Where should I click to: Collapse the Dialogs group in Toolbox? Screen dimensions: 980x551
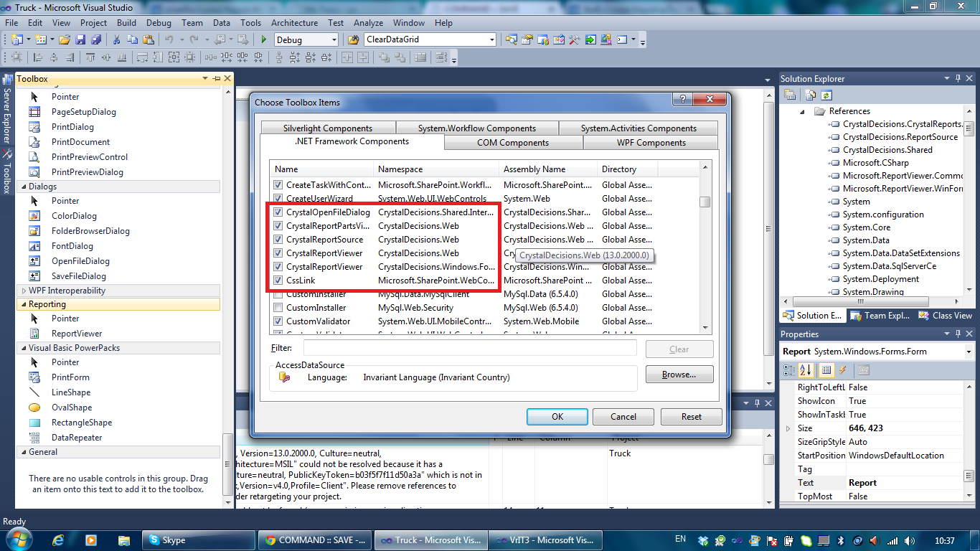tap(22, 187)
